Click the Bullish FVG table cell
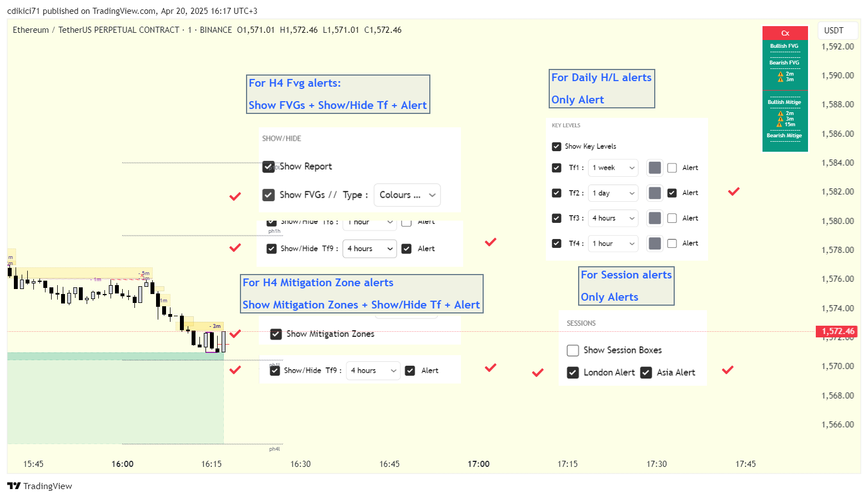868x498 pixels. tap(785, 46)
